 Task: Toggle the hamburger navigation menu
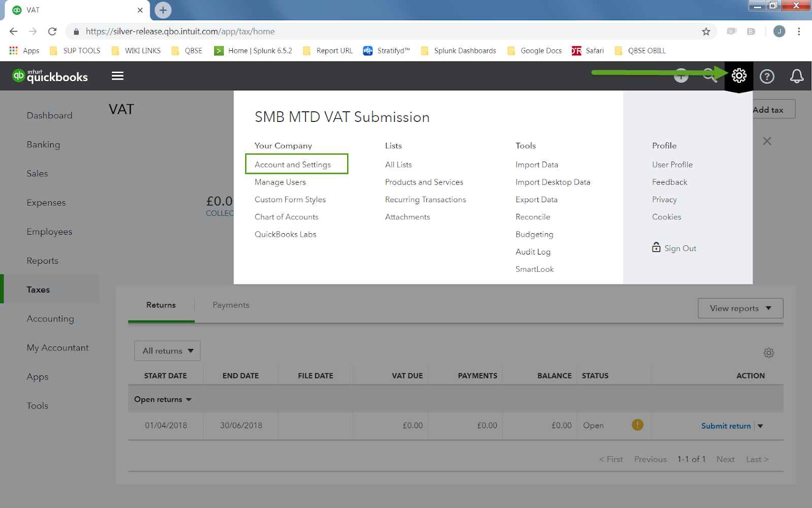(x=118, y=76)
